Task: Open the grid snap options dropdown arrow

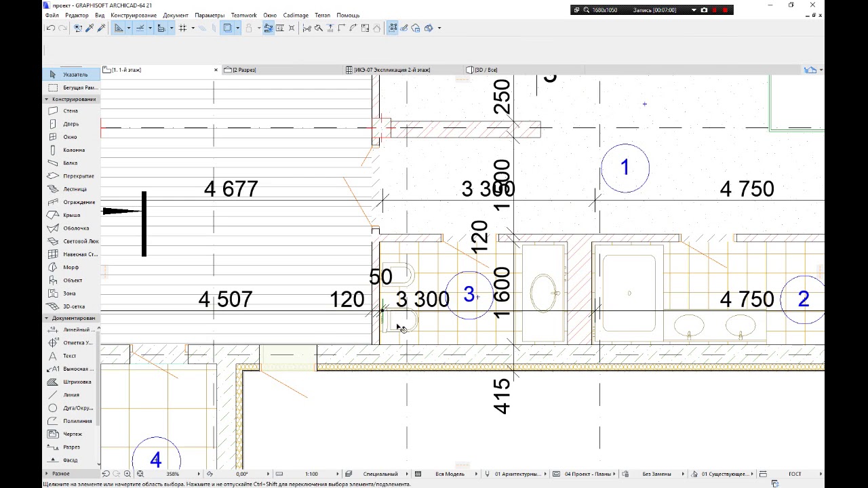Action: 193,28
